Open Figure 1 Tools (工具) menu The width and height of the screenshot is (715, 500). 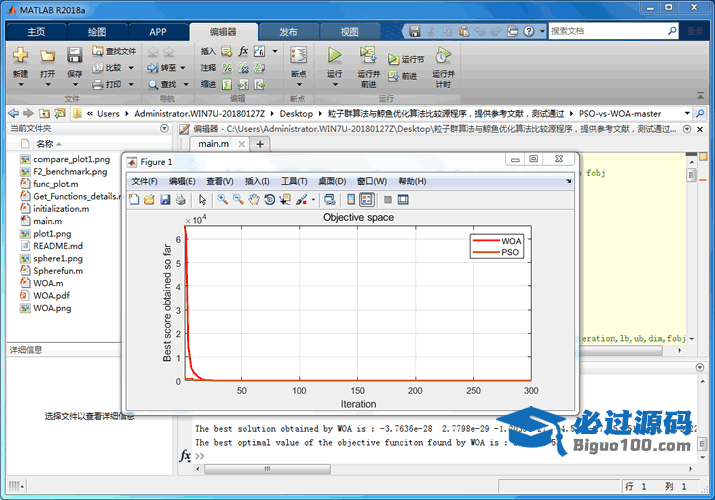click(294, 181)
